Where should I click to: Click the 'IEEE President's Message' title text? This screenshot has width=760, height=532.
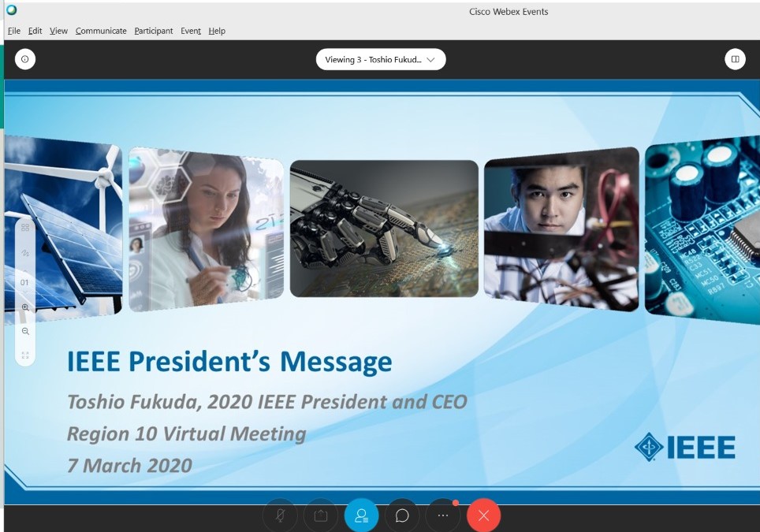pyautogui.click(x=229, y=362)
